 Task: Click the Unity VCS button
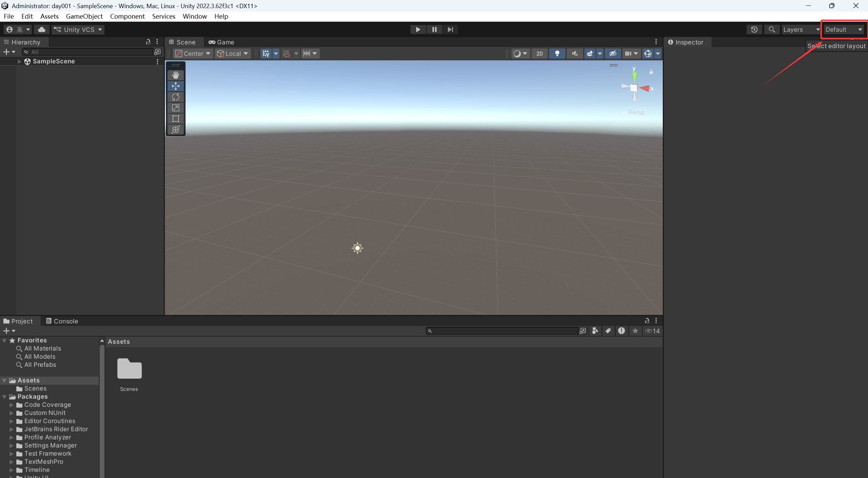pyautogui.click(x=78, y=29)
